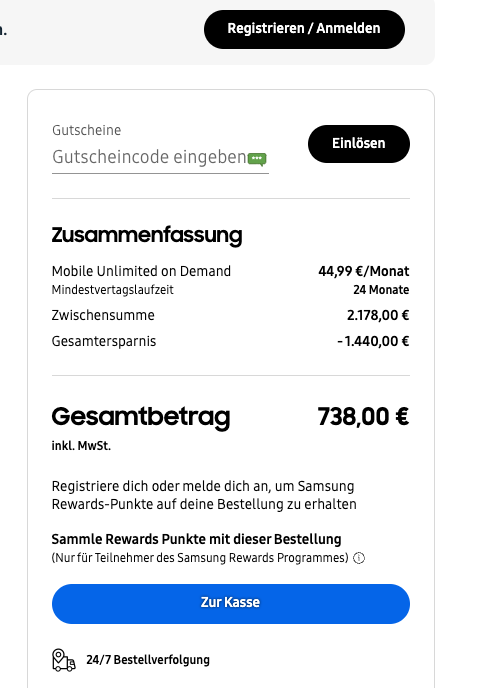Click the Sammle Rewards Punkte heading
Screen dimensions: 489x688
[x=196, y=539]
